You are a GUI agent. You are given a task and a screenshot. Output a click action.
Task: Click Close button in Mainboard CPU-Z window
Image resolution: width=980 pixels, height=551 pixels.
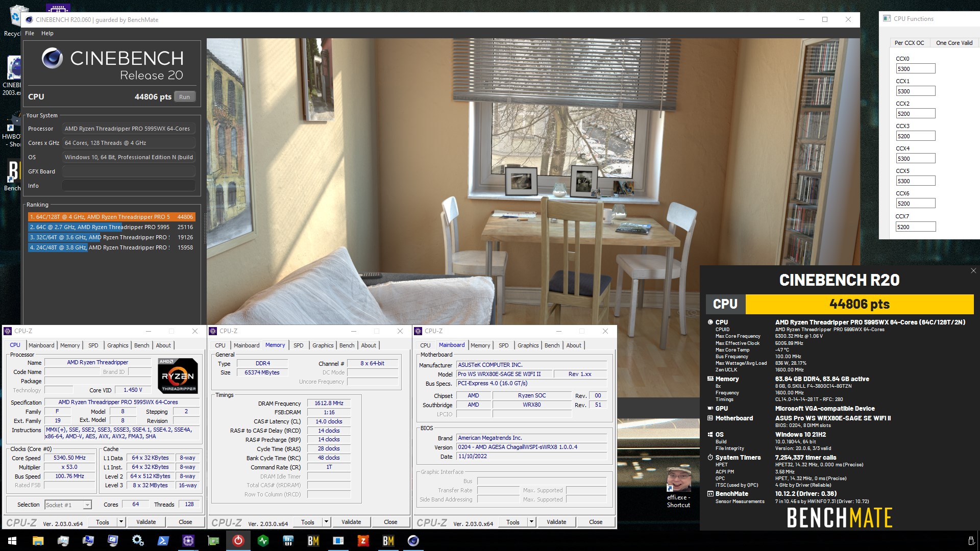(596, 522)
